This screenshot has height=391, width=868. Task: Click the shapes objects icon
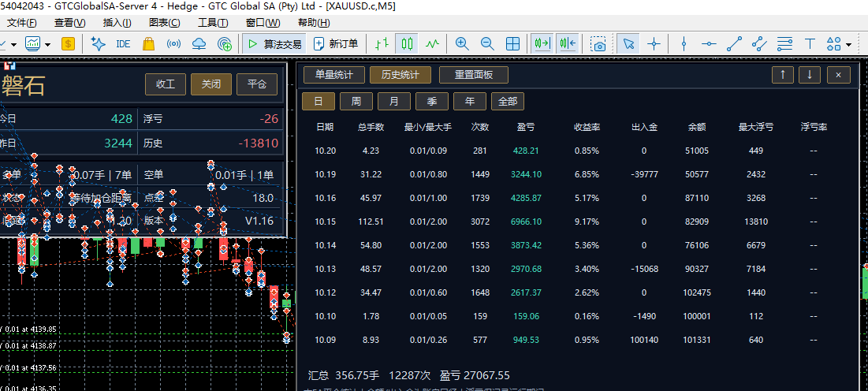[x=833, y=44]
